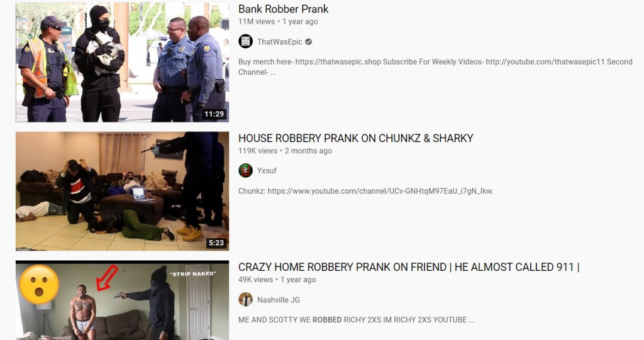Screen dimensions: 644x340
Task: Click the Chunkz channel URL description
Action: 365,191
